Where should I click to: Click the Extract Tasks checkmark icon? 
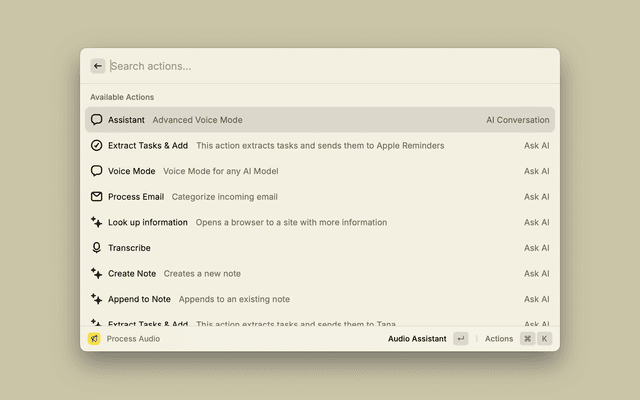[x=97, y=145]
